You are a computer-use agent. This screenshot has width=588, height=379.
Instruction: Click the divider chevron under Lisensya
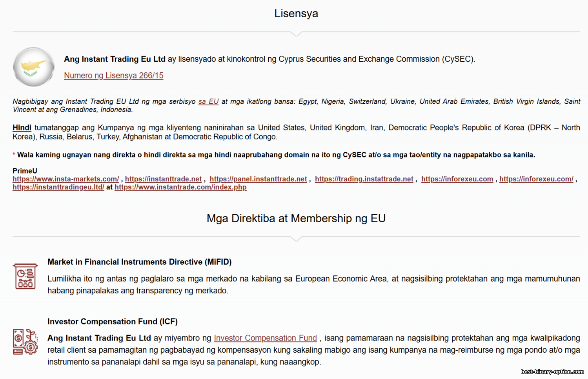pyautogui.click(x=297, y=34)
